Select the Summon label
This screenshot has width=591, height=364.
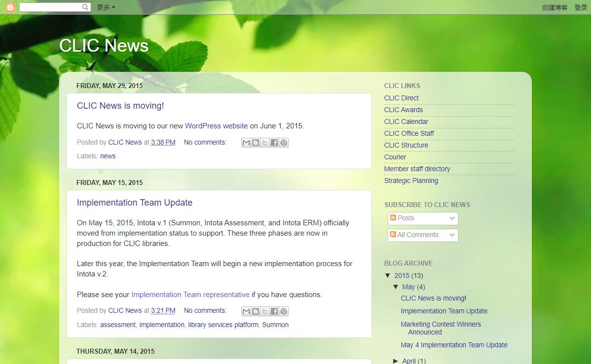click(x=275, y=325)
